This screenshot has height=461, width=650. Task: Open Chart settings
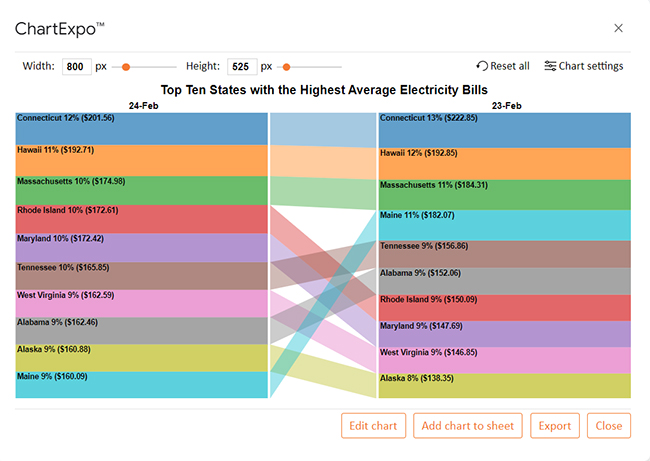point(584,66)
